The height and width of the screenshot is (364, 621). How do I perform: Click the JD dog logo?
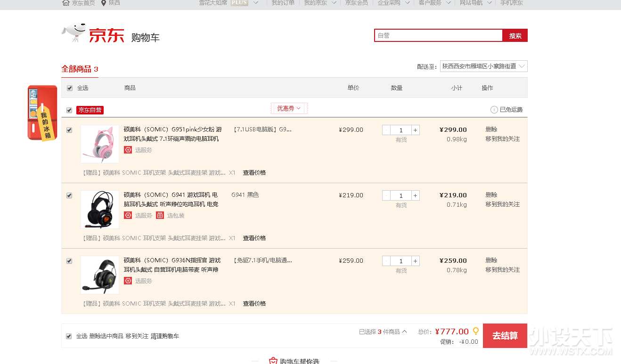[74, 33]
